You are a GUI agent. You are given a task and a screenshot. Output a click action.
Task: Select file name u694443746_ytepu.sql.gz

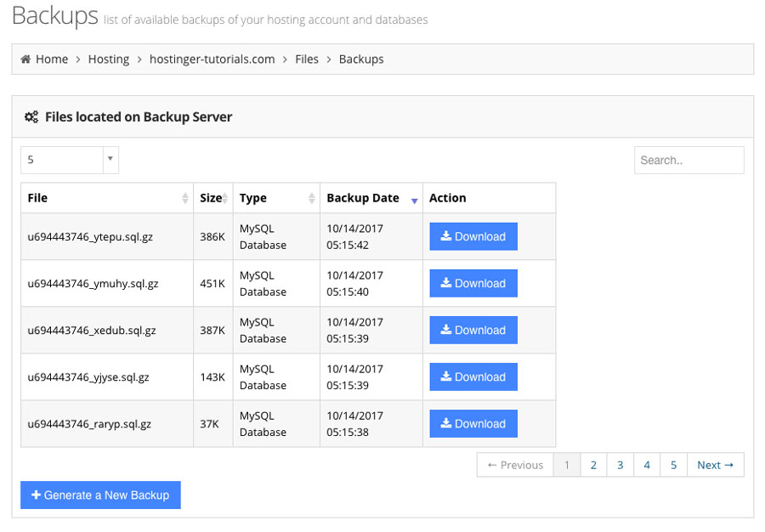pyautogui.click(x=90, y=237)
